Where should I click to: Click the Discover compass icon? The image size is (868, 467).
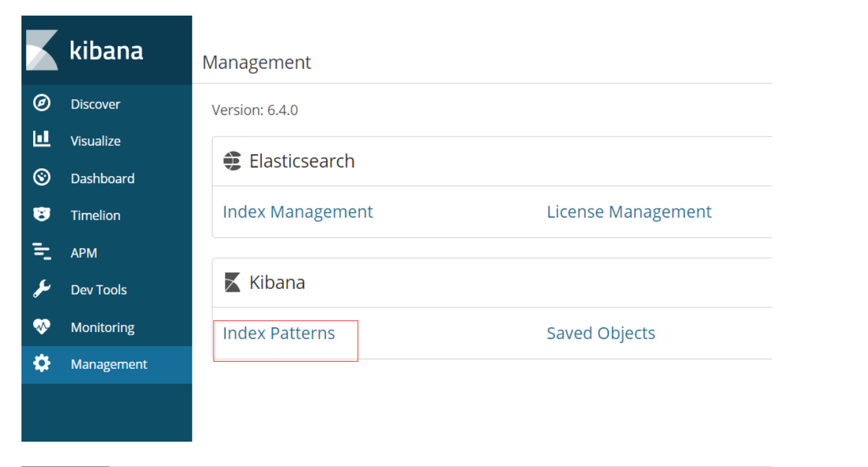coord(42,103)
